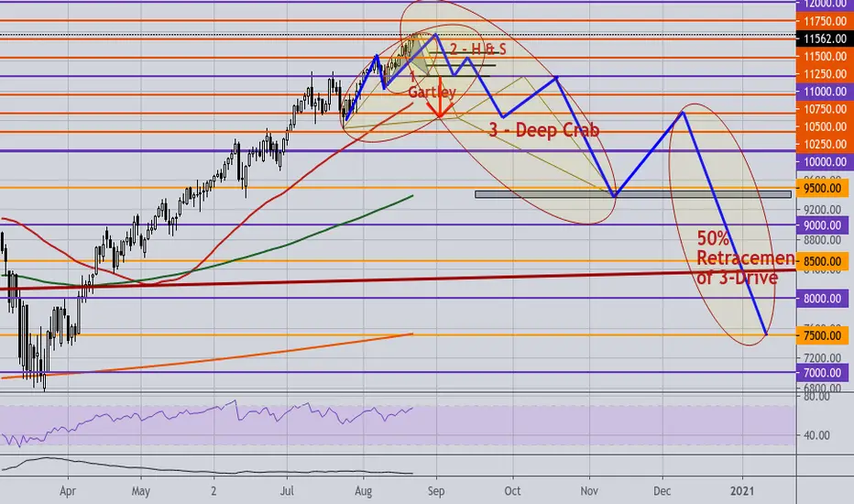
Task: Select the '2 - H & S' text annotation
Action: [478, 49]
